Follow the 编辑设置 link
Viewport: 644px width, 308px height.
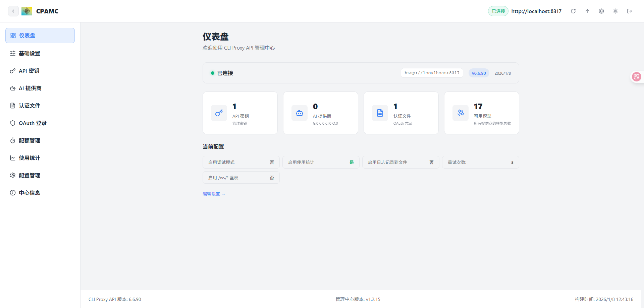pos(214,194)
